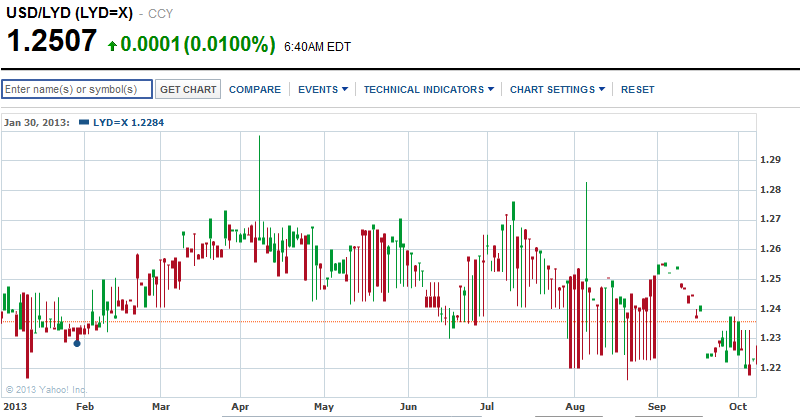
Task: Click the 1.27 y-axis label
Action: (770, 219)
